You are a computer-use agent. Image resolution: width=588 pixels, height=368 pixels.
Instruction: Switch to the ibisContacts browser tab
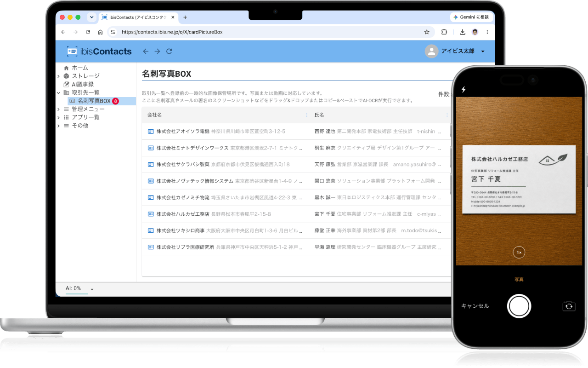pos(138,17)
